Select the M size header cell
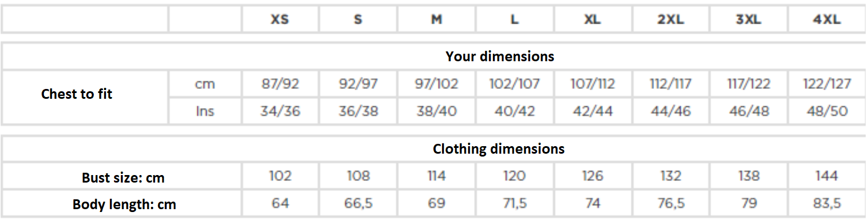The height and width of the screenshot is (223, 868). pyautogui.click(x=436, y=19)
